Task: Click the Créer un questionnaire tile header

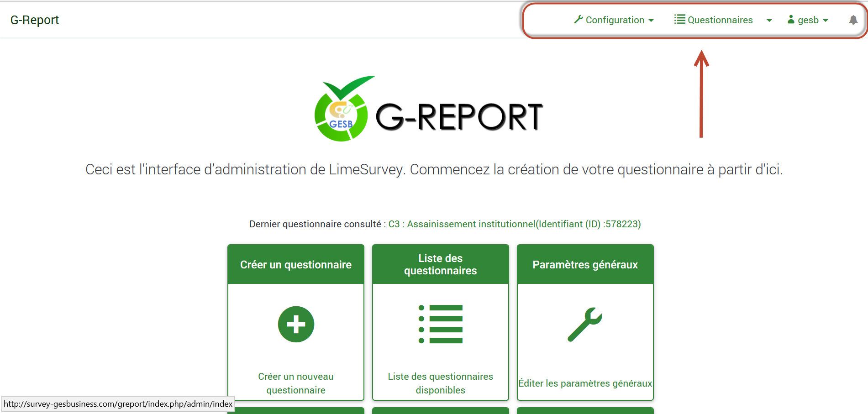Action: tap(295, 264)
